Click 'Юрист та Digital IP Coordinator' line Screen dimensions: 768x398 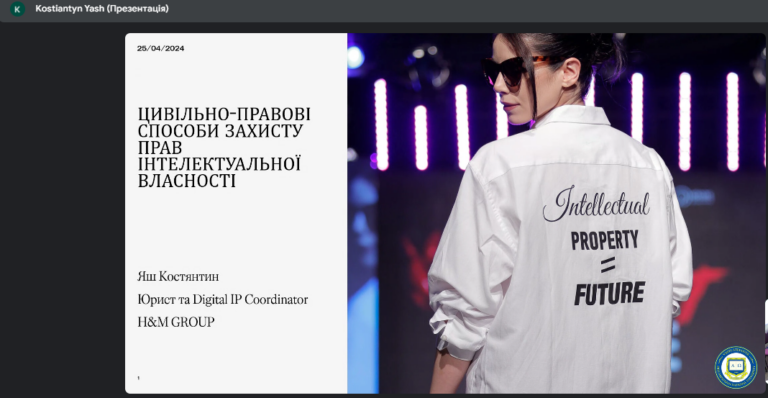click(223, 300)
